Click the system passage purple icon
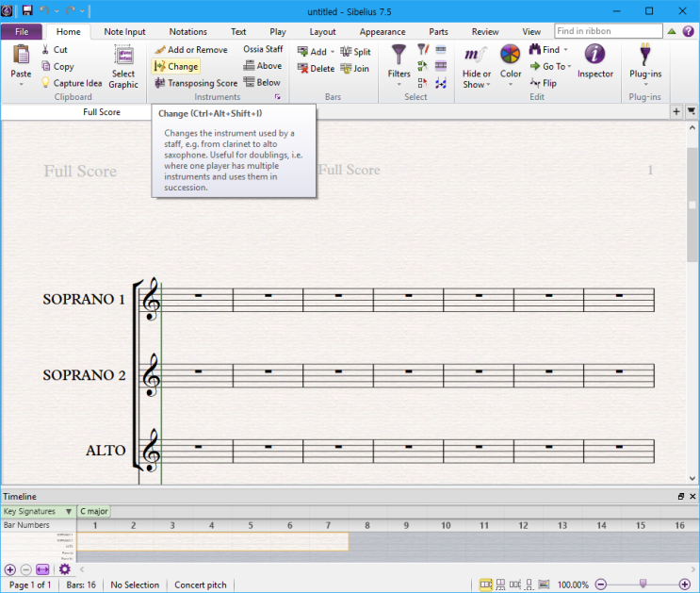This screenshot has width=700, height=593. (x=441, y=66)
